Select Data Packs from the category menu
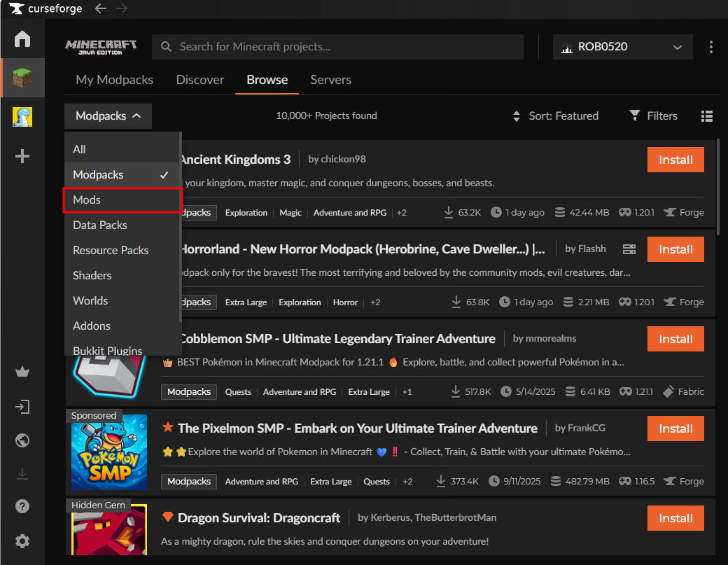The width and height of the screenshot is (728, 565). point(122,225)
